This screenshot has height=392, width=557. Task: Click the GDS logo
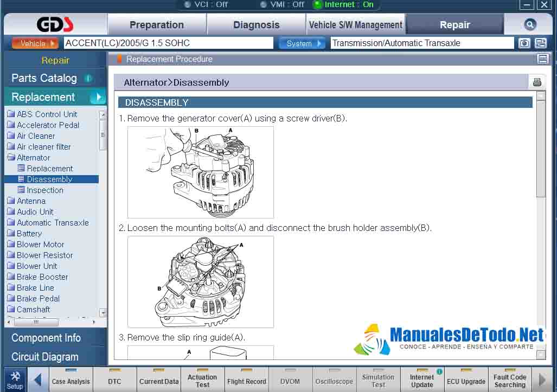[x=55, y=24]
